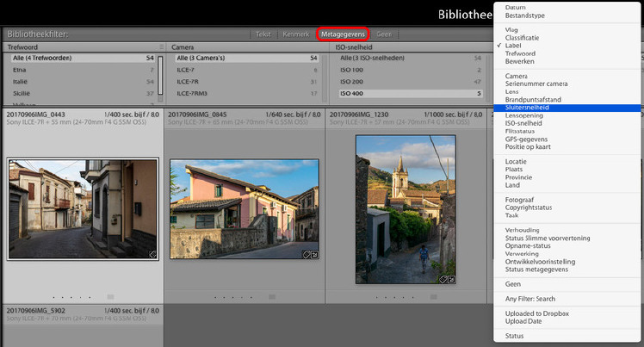Click keyword badge on 20170906IMG_1230 thumbnail

pos(443,280)
